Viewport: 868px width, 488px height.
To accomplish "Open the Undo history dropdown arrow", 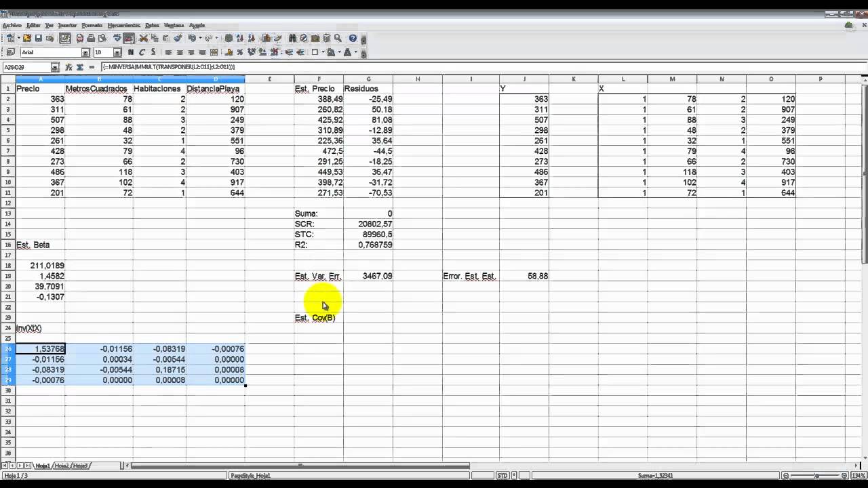I will 200,39.
